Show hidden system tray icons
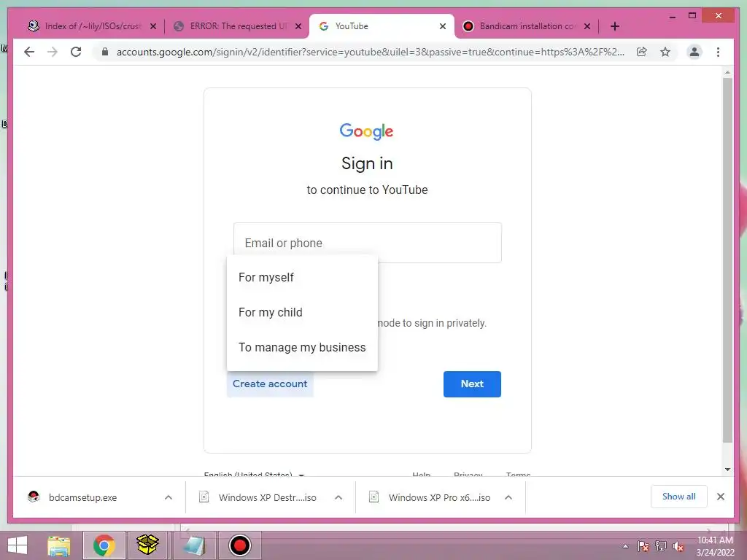747x560 pixels. point(625,546)
